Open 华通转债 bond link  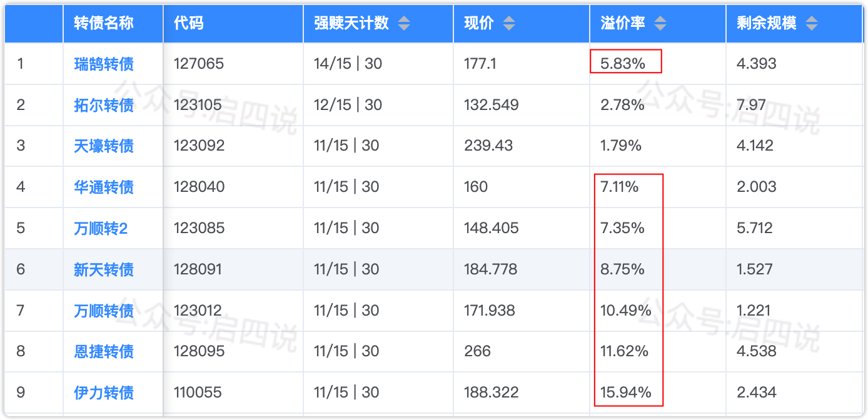(104, 187)
